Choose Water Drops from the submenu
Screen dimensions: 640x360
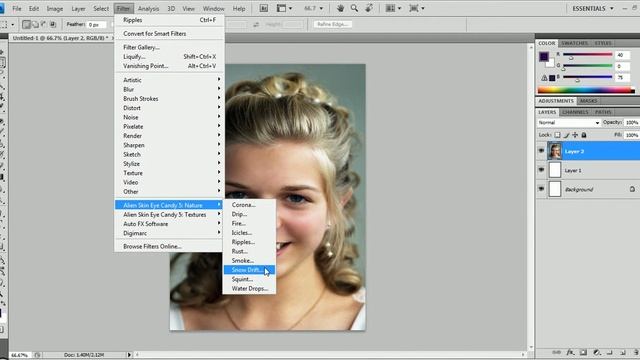click(x=249, y=289)
